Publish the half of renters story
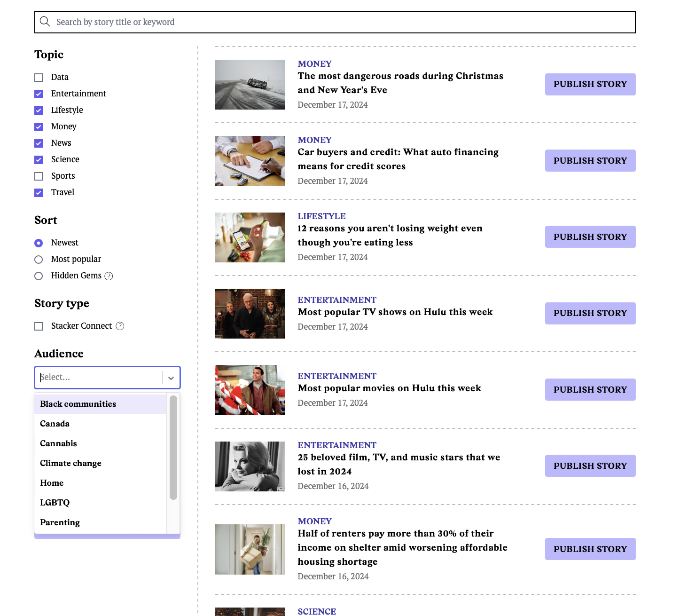Image resolution: width=688 pixels, height=616 pixels. [x=590, y=549]
